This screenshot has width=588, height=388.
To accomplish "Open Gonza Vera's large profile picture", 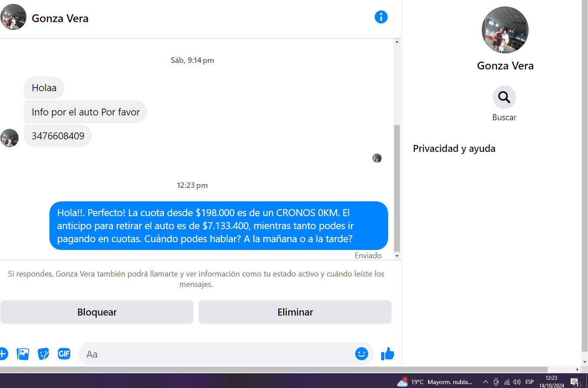I will coord(505,30).
